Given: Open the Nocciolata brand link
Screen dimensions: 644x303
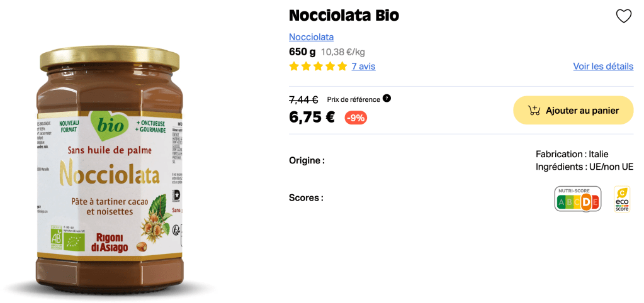Looking at the screenshot, I should coord(311,36).
